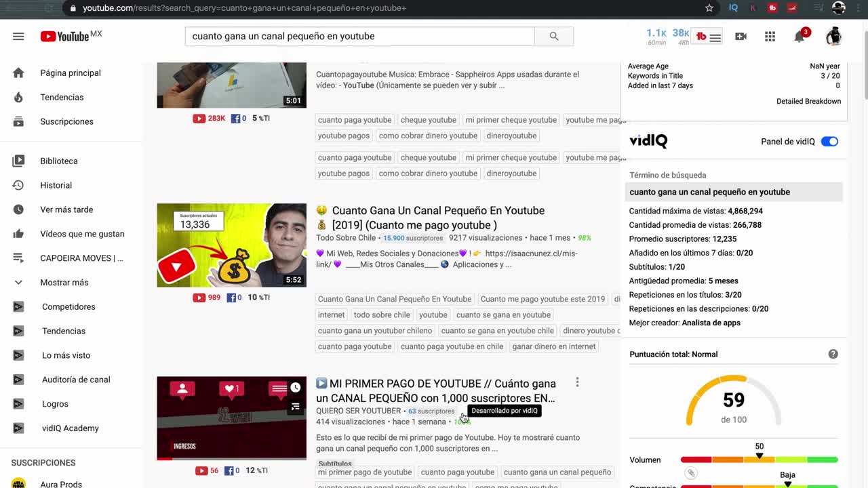Open Suscripciones in sidebar
This screenshot has width=868, height=488.
point(66,121)
